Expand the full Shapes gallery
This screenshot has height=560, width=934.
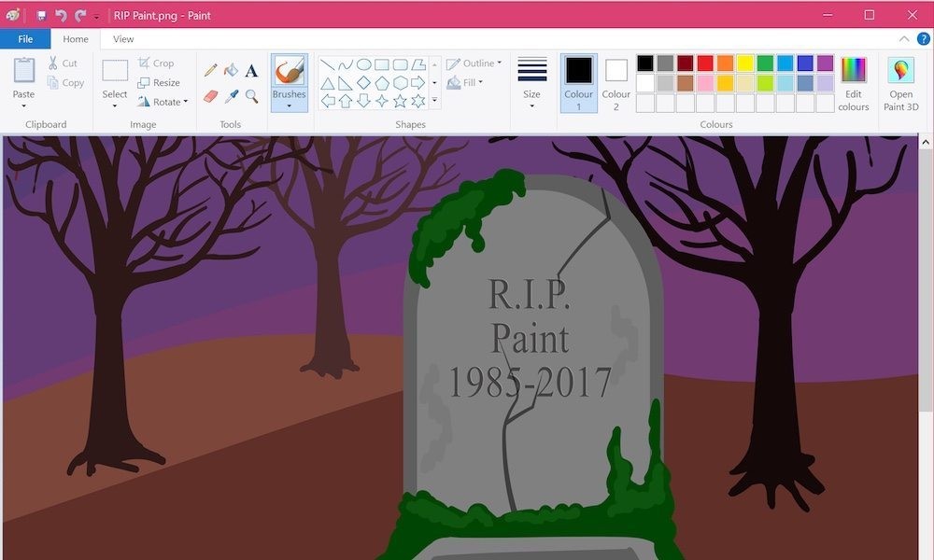tap(434, 101)
